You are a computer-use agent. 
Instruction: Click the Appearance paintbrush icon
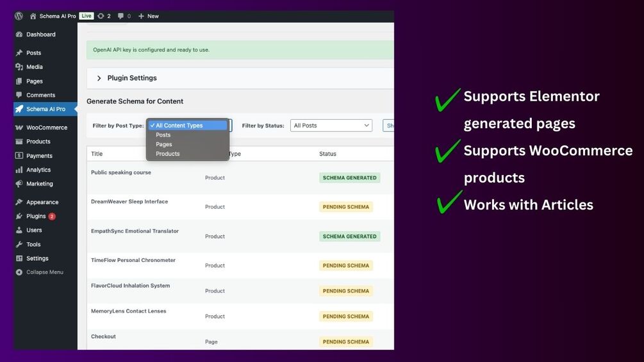19,202
